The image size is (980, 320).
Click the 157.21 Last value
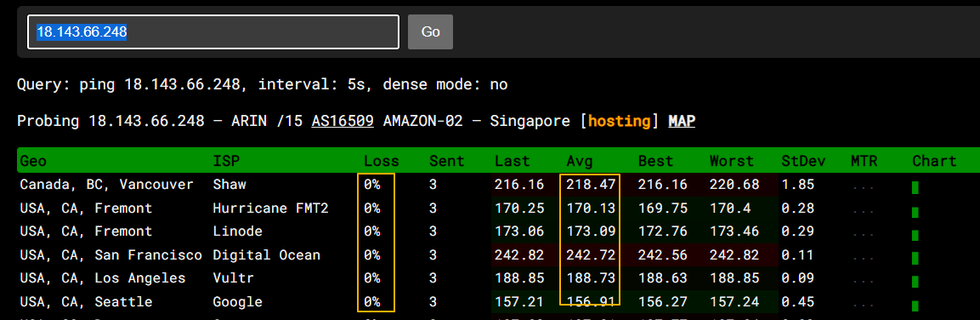(x=519, y=302)
